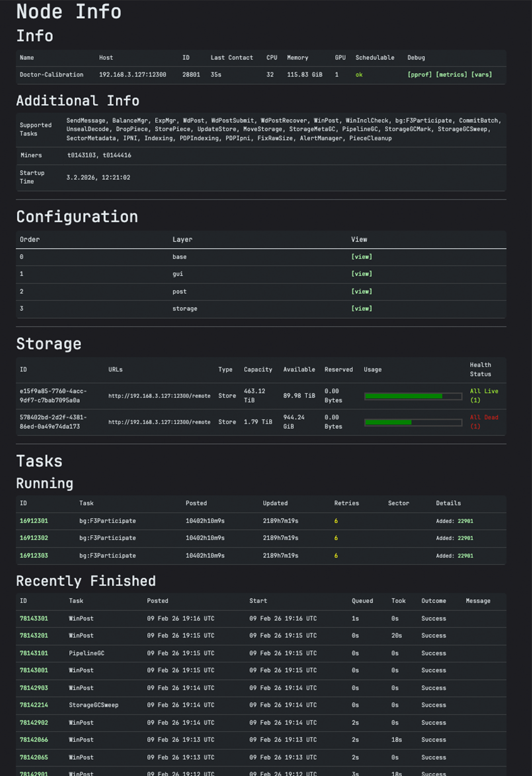The height and width of the screenshot is (776, 532).
Task: Click usage bar of 463.12 TiB storage
Action: click(413, 396)
